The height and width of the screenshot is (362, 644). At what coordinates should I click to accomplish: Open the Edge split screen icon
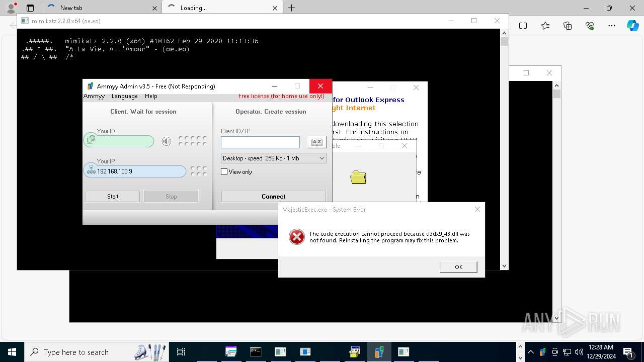523,26
